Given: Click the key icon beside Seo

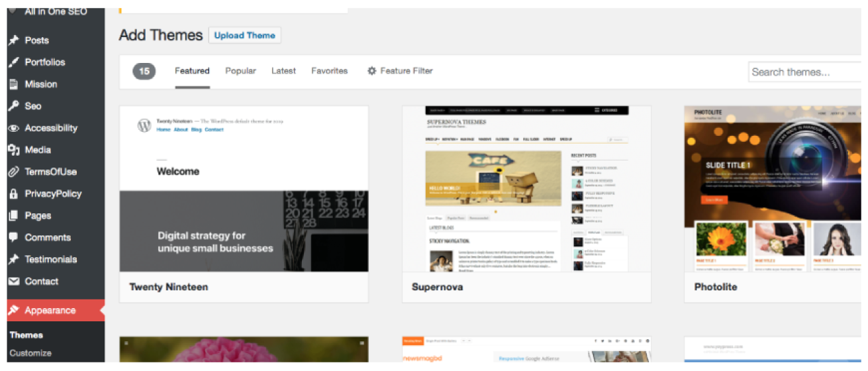Looking at the screenshot, I should point(13,106).
